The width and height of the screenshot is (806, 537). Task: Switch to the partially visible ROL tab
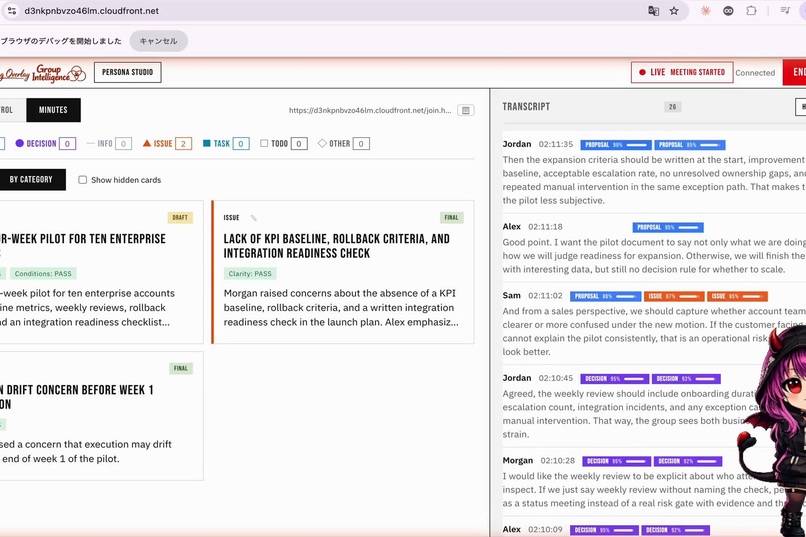11,110
